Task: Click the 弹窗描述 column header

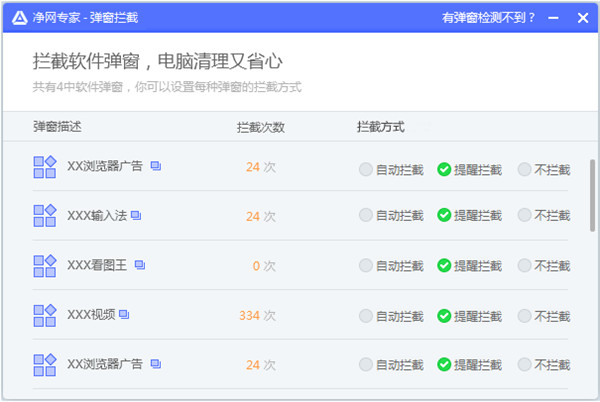Action: (57, 127)
